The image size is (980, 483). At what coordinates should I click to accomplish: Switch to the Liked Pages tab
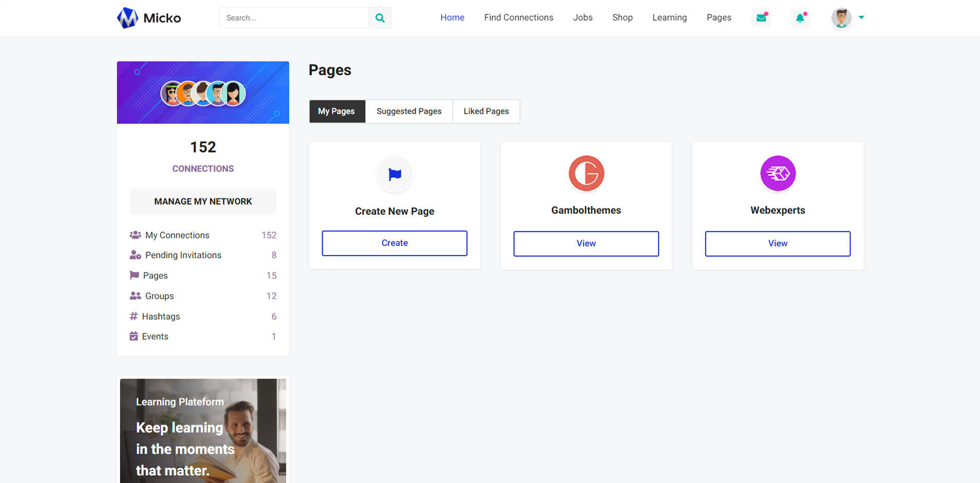click(486, 112)
